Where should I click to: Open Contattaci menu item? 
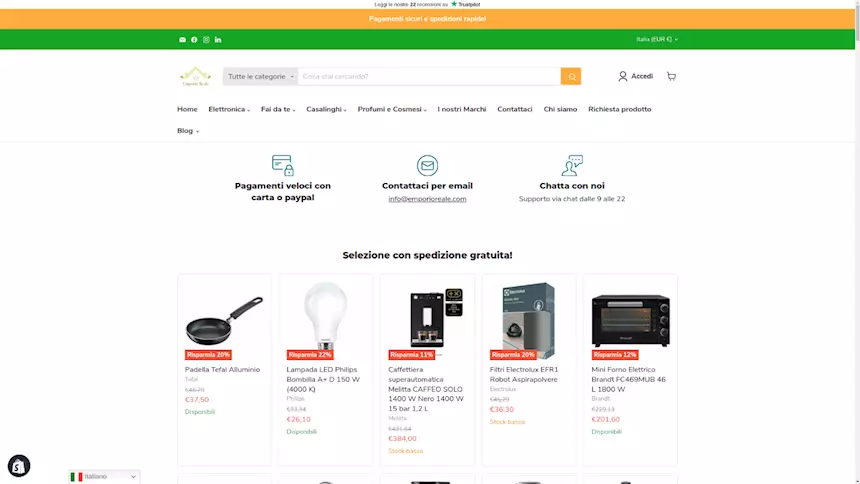pos(514,109)
